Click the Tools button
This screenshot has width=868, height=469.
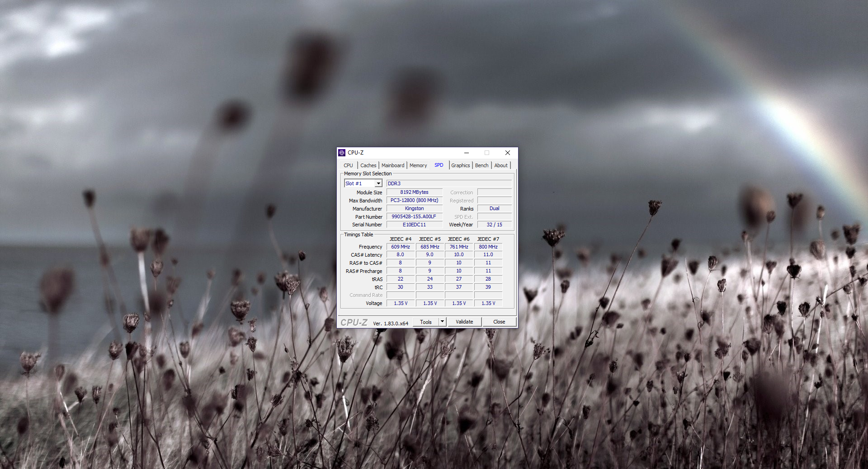pos(425,322)
